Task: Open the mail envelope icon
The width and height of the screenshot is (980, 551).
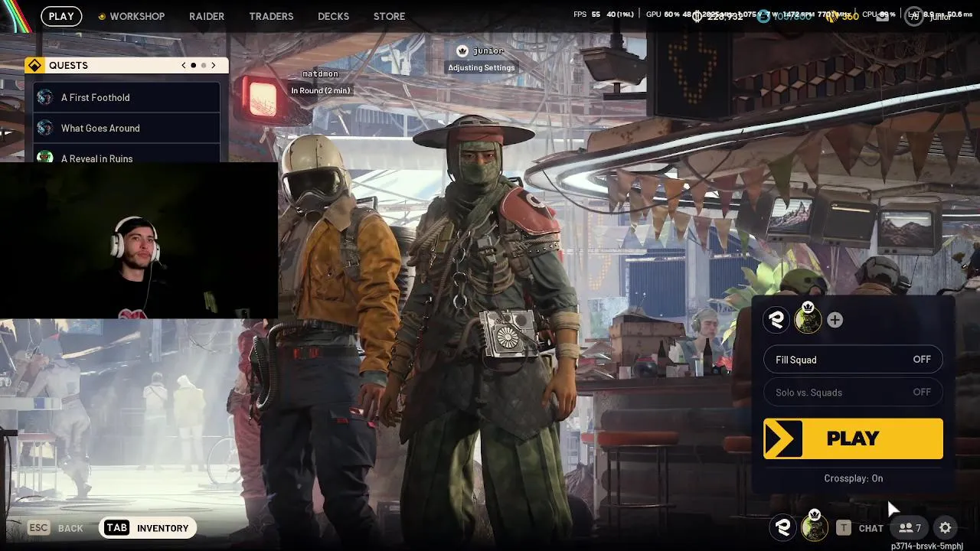Action: click(x=883, y=16)
